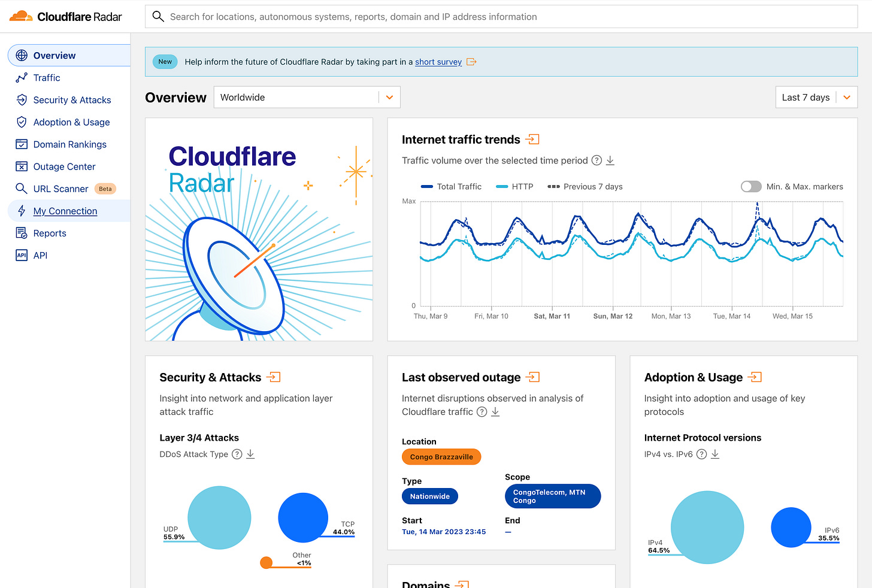The width and height of the screenshot is (872, 588).
Task: Click the Adoption & Usage card heading
Action: pos(694,377)
